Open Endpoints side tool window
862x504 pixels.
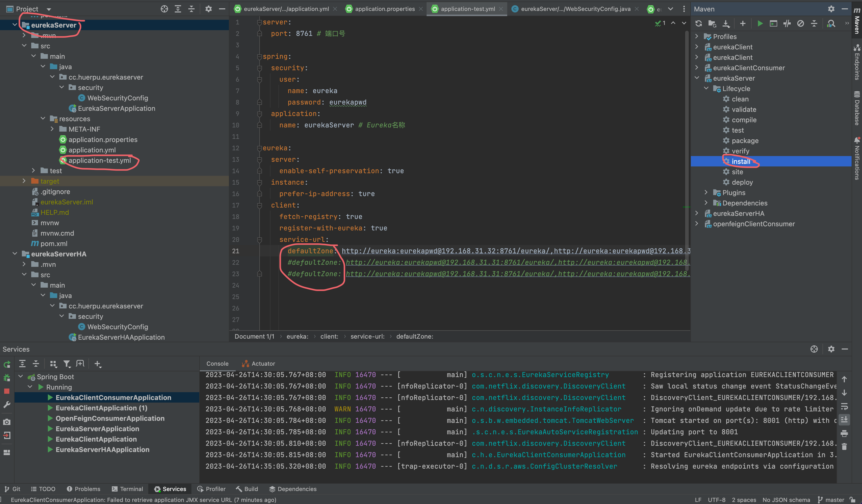[857, 62]
